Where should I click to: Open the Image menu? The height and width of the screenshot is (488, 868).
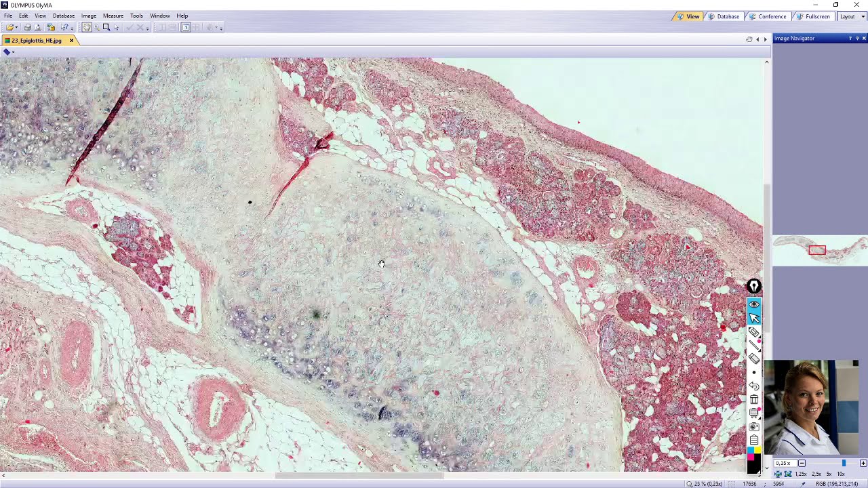89,16
